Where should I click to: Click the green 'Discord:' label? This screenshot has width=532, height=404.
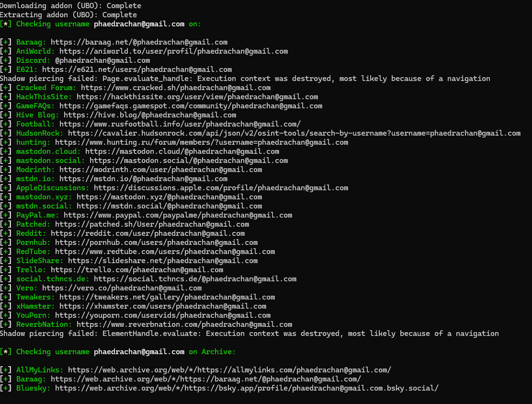tap(33, 60)
